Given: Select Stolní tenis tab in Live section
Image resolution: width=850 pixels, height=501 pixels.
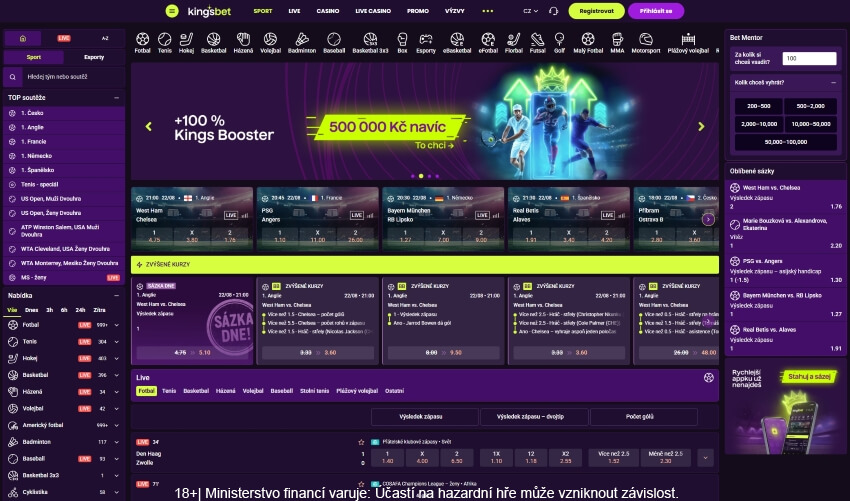Looking at the screenshot, I should pos(314,391).
